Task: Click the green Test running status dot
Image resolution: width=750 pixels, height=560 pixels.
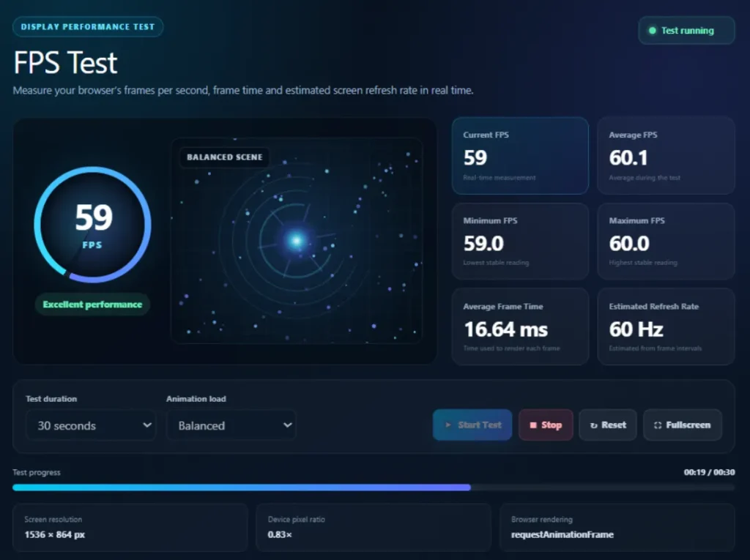Action: (x=652, y=31)
